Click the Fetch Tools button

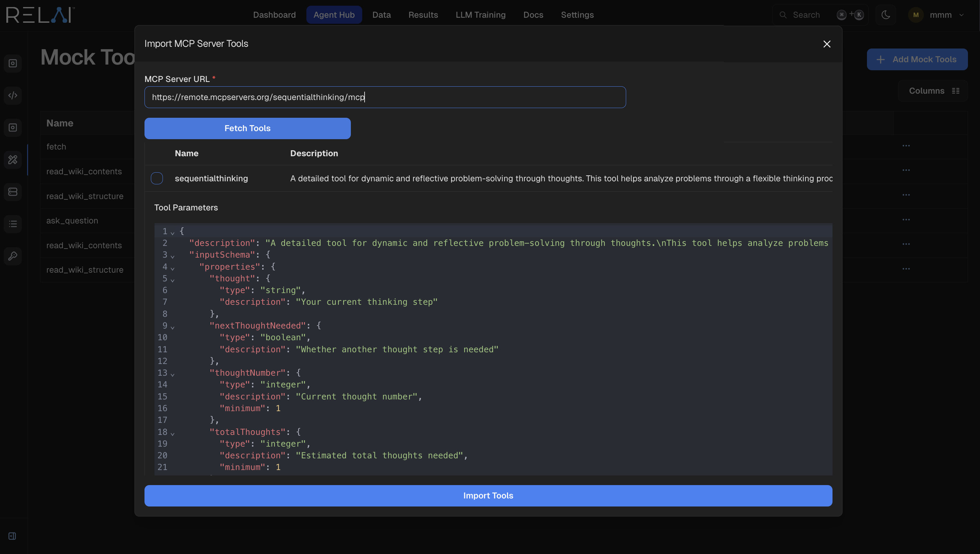tap(247, 128)
